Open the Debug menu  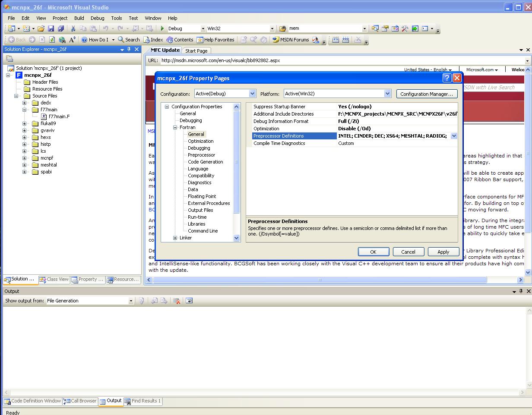pyautogui.click(x=97, y=18)
